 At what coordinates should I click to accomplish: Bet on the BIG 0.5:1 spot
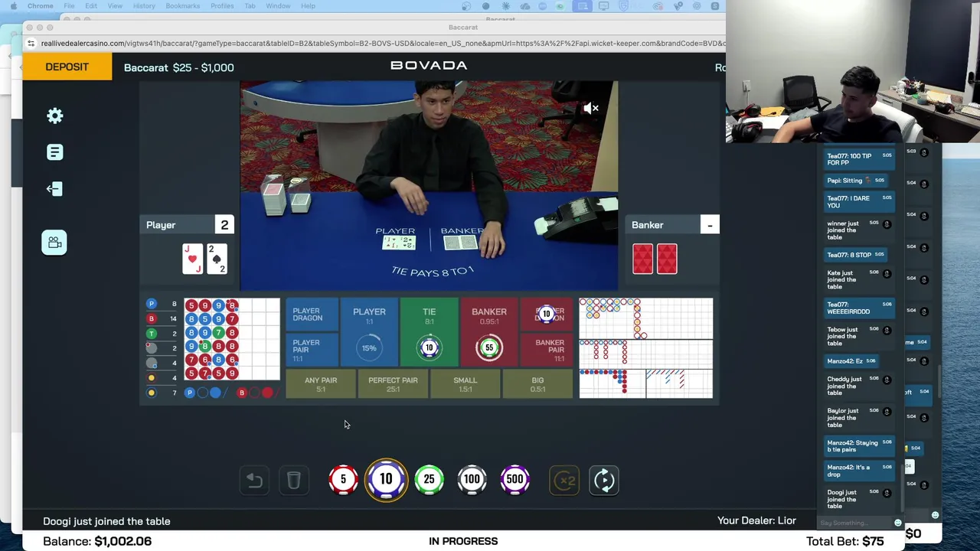coord(537,383)
